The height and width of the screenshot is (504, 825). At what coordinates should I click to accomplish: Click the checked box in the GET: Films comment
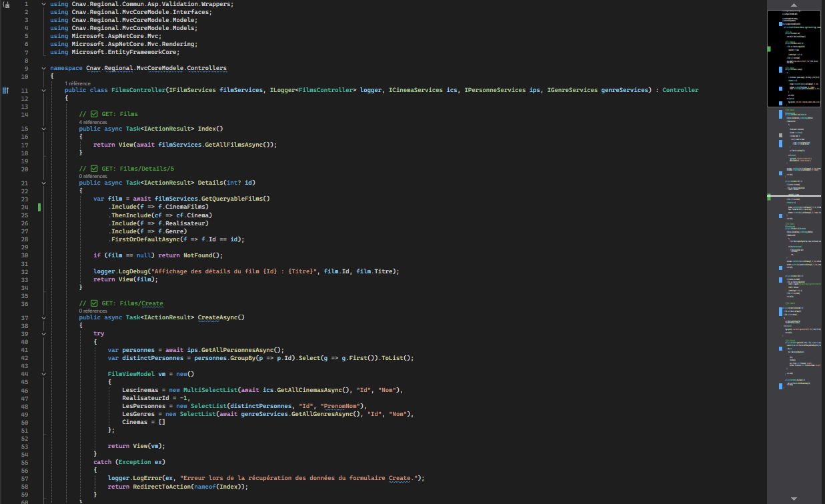[x=93, y=113]
